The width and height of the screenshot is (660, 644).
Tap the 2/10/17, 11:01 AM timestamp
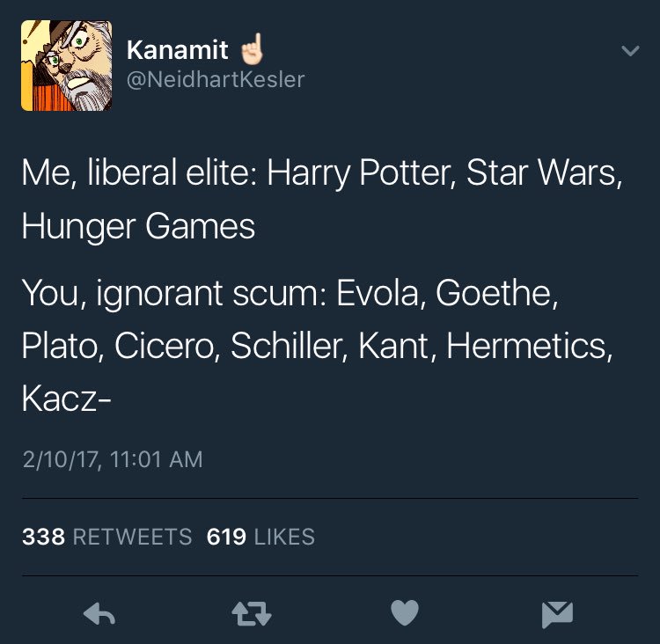(x=113, y=459)
